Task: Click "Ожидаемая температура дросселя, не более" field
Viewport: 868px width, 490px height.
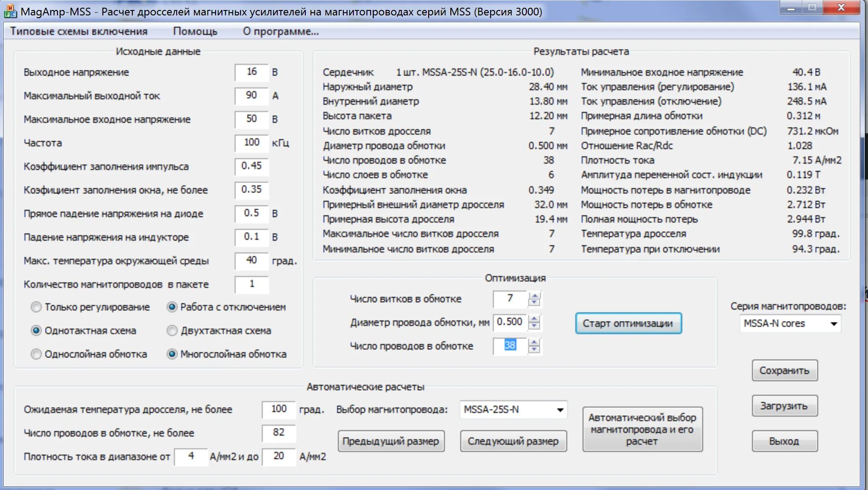Action: [279, 409]
